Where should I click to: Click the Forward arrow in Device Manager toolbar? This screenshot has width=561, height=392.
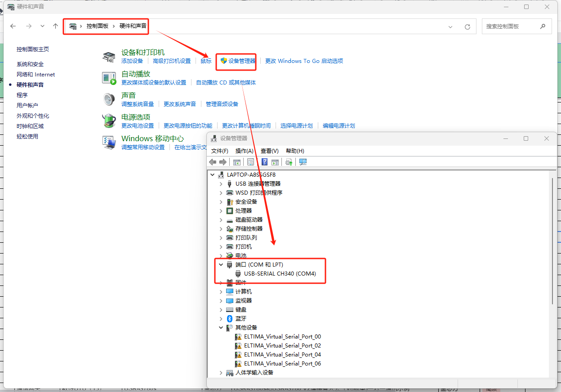pyautogui.click(x=223, y=162)
